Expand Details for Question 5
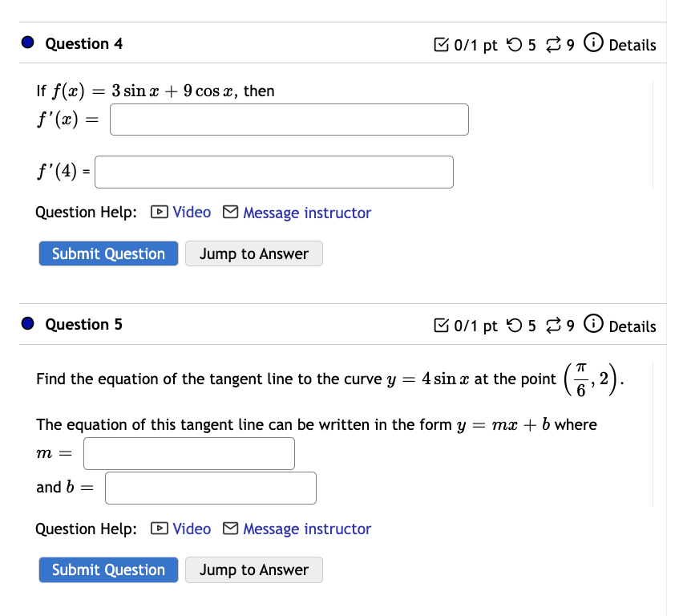Viewport: 683px width, 616px height. [x=632, y=326]
